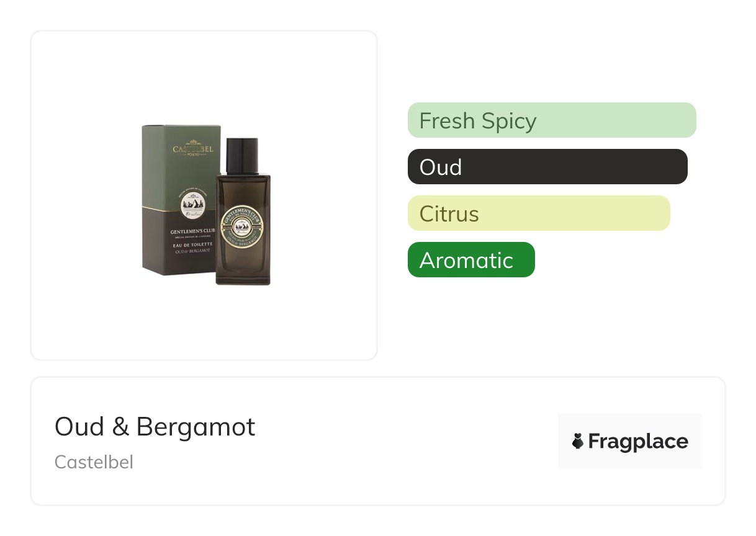
Task: Select the dark green Aromatic accord bar
Action: point(470,260)
